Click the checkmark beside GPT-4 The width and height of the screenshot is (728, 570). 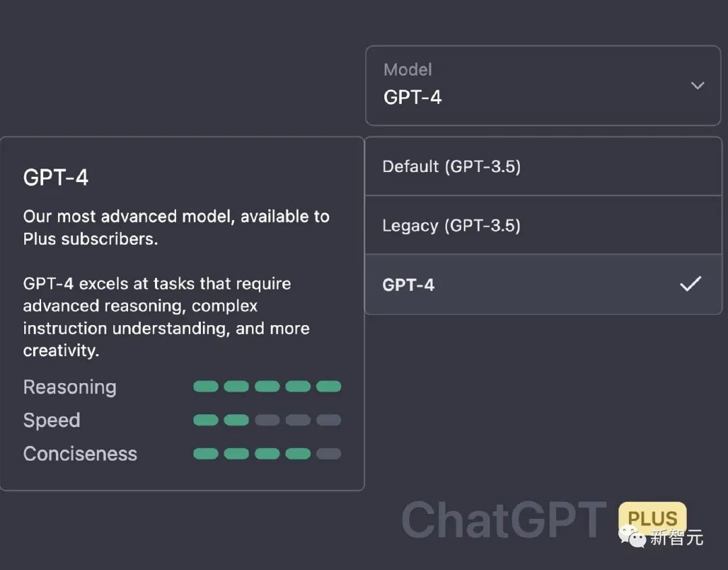pos(690,284)
